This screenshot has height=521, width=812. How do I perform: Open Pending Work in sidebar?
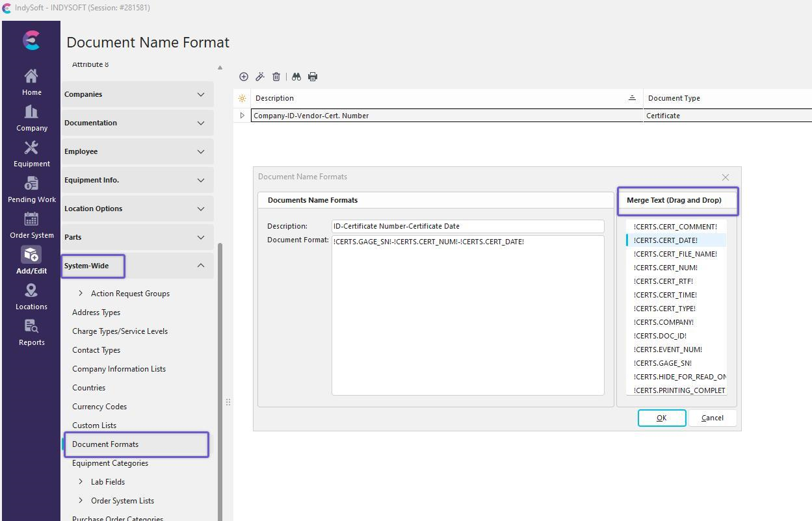tap(31, 190)
